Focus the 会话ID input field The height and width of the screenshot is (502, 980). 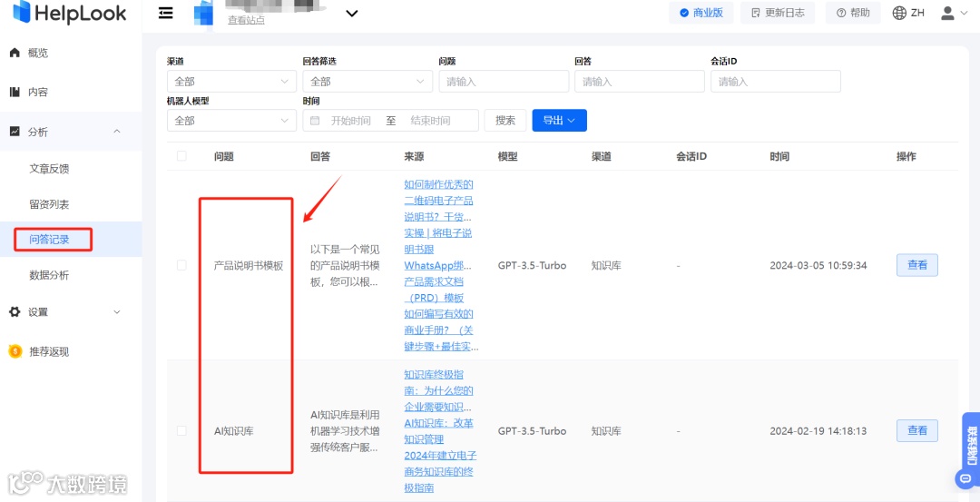[x=776, y=82]
